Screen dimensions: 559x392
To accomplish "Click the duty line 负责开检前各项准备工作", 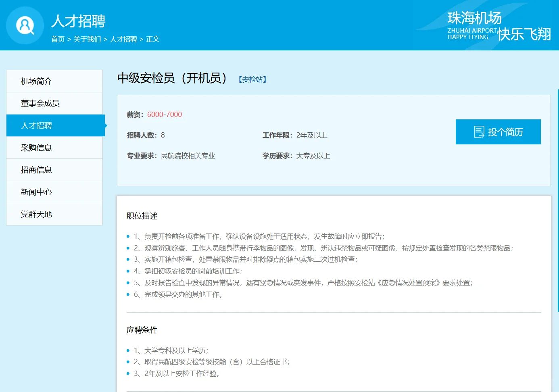I will coord(259,236).
